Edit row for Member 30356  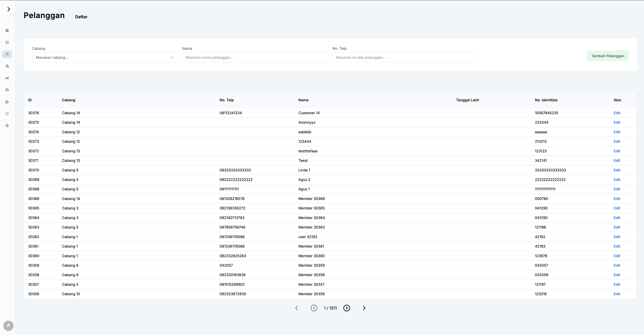coord(617,294)
